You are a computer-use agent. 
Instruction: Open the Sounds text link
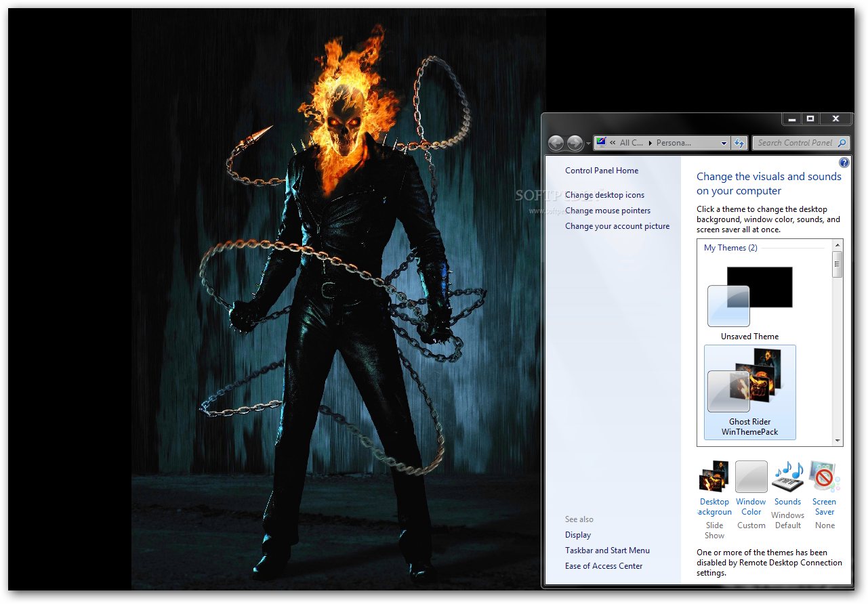point(787,502)
